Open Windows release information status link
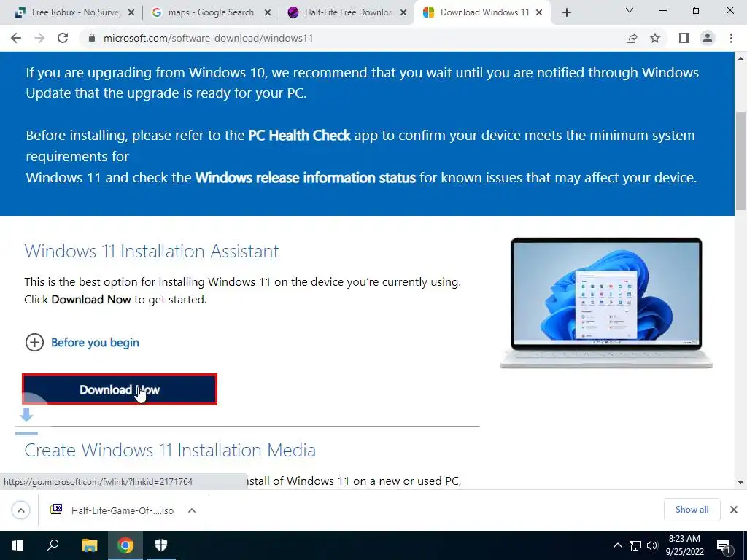The image size is (747, 560). 306,178
